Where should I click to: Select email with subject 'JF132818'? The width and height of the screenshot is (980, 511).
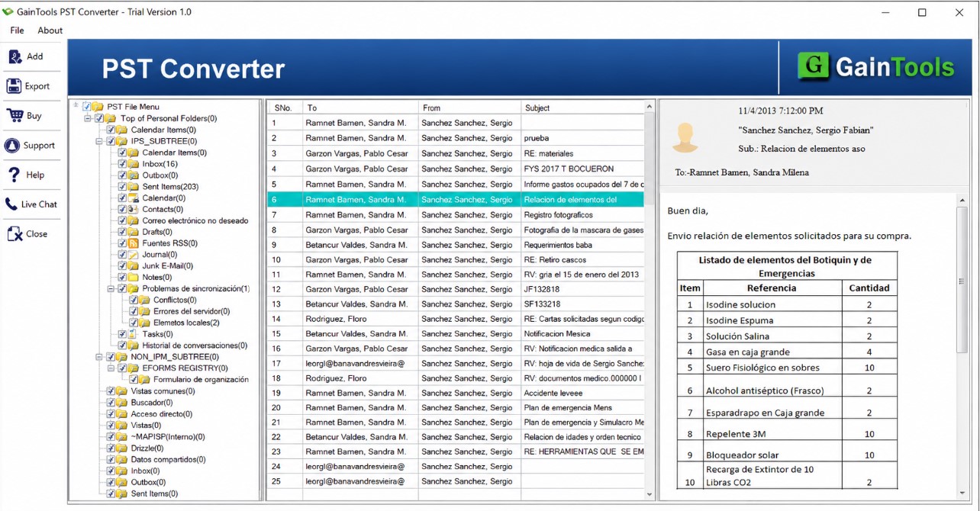point(456,289)
